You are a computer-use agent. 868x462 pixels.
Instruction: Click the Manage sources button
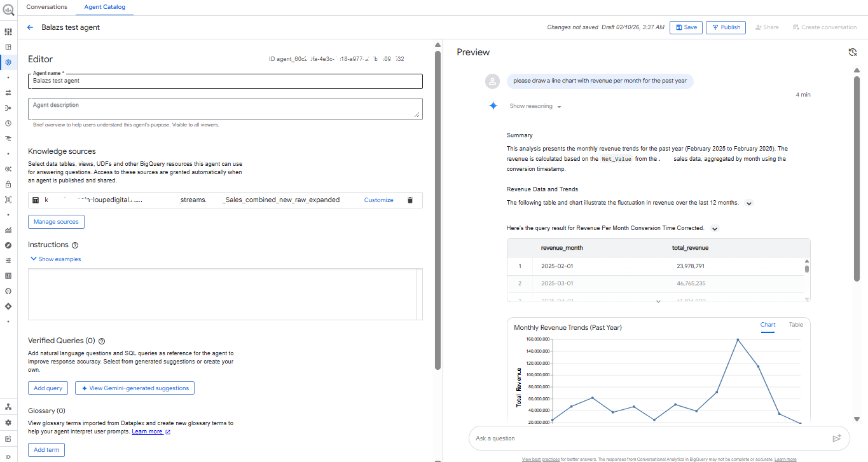pos(56,222)
